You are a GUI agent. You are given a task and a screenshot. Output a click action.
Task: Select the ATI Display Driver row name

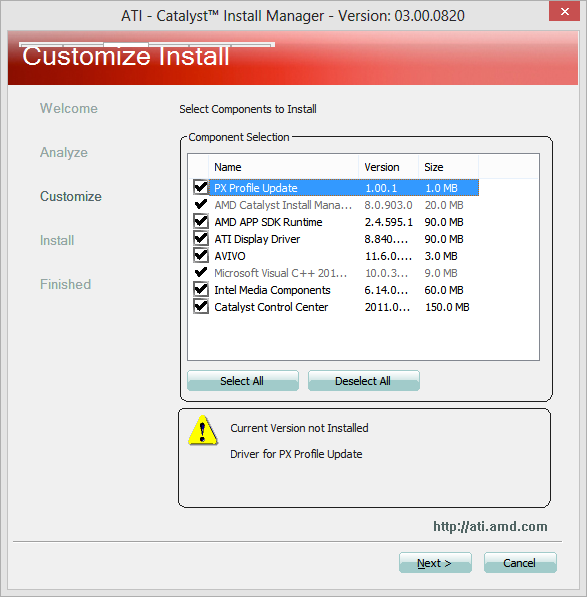(257, 239)
